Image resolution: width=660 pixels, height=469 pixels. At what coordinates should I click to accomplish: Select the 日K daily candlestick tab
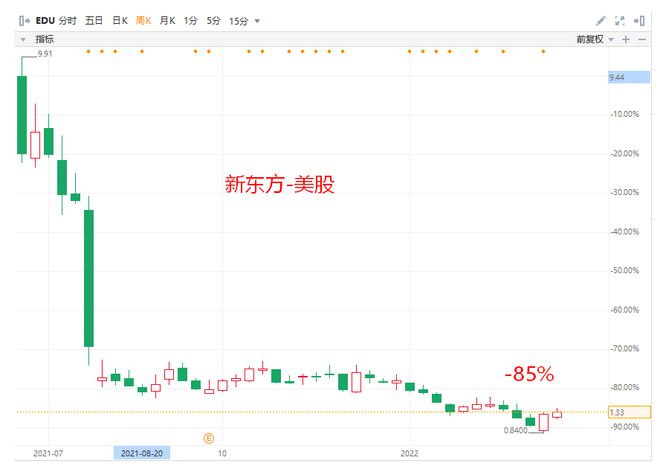pyautogui.click(x=120, y=21)
